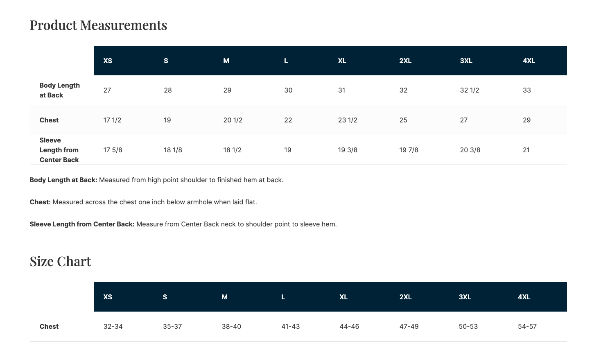Select the 17 1/2 chest value for XS
Viewport: 601px width, 364px height.
click(x=112, y=120)
